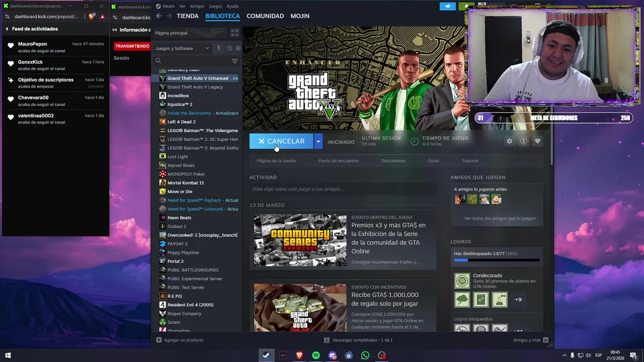Select Left 4 Dead 2 in the library
Viewport: 644px width, 362px height.
tap(181, 122)
